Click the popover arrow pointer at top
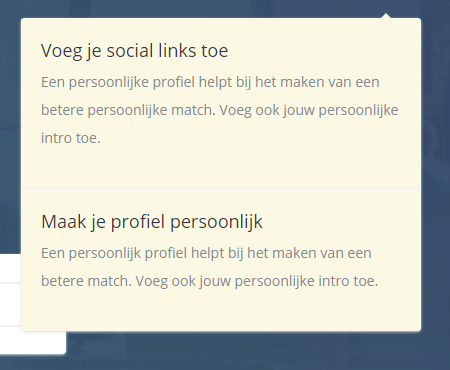Image resolution: width=450 pixels, height=370 pixels. 386,15
